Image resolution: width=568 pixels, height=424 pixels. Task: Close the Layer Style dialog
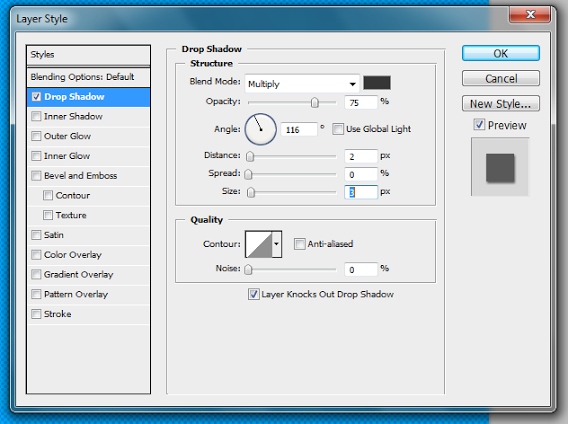click(530, 14)
